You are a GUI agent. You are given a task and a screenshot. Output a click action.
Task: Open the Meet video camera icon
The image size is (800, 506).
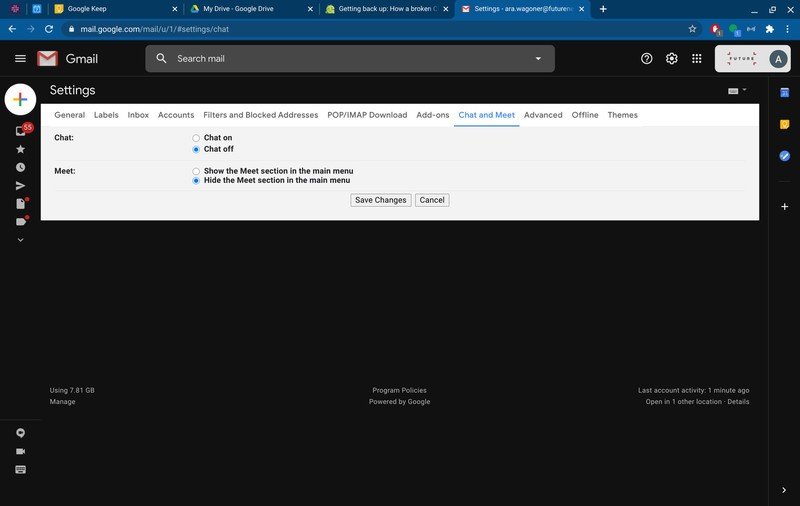click(x=20, y=451)
